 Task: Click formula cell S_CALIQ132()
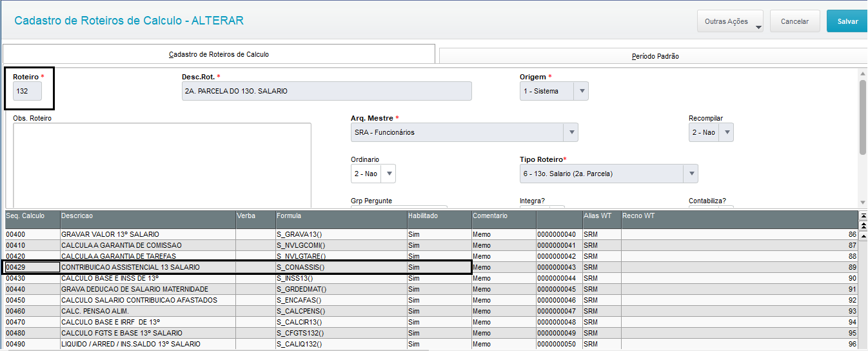click(x=340, y=344)
